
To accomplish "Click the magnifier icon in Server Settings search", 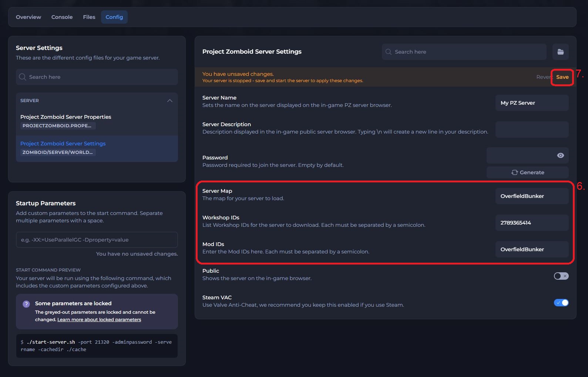I will tap(23, 77).
